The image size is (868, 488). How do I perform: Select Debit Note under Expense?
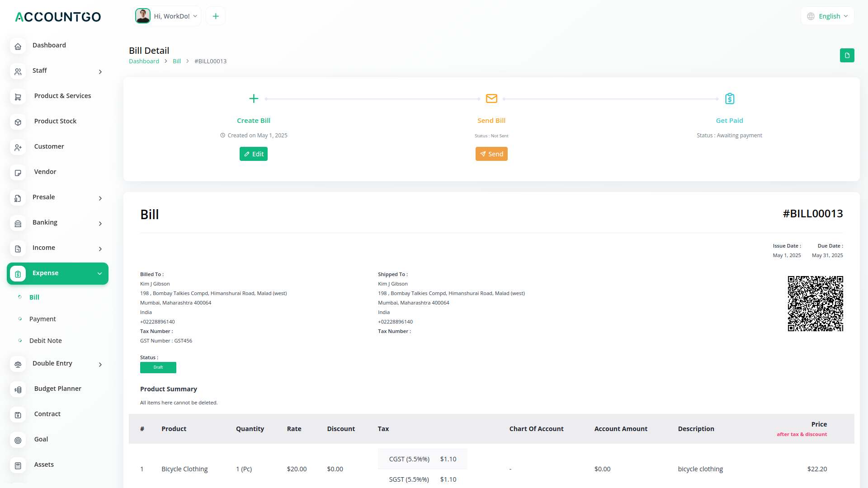45,341
